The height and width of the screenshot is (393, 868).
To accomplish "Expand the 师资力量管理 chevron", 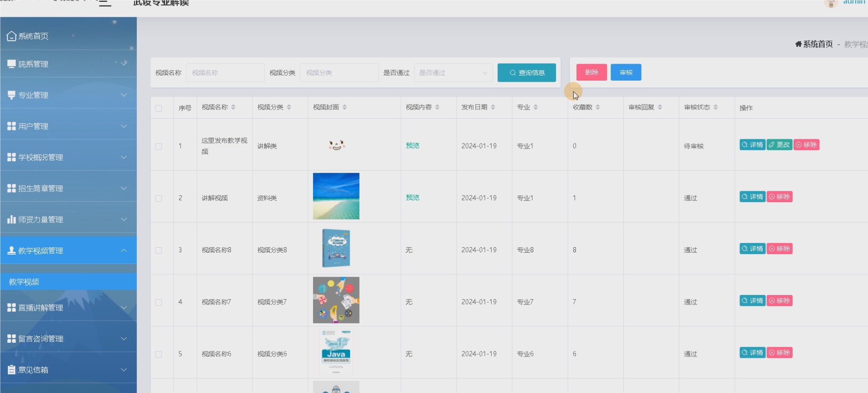I will (x=124, y=219).
